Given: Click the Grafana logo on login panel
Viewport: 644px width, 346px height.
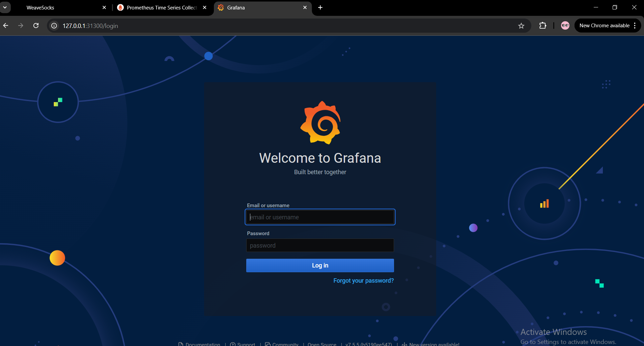Looking at the screenshot, I should 320,123.
